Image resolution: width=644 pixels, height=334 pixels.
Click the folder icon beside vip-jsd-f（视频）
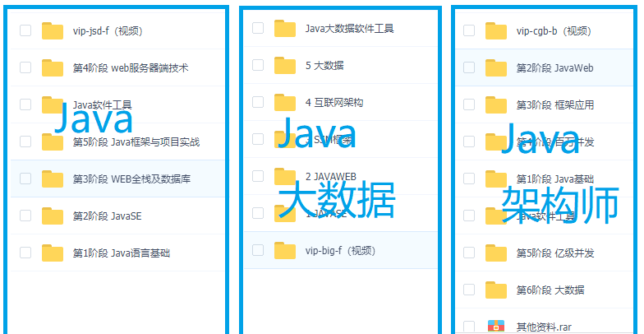pos(53,31)
